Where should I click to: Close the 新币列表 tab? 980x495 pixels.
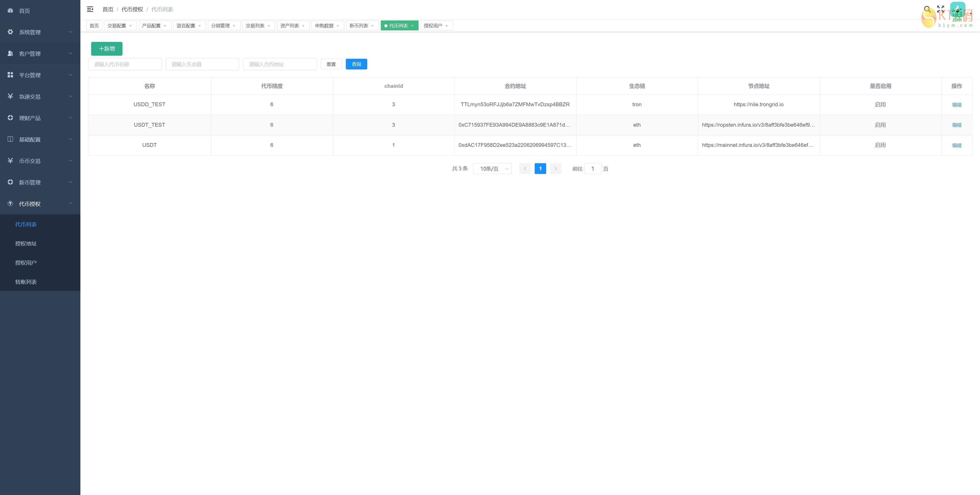click(372, 26)
